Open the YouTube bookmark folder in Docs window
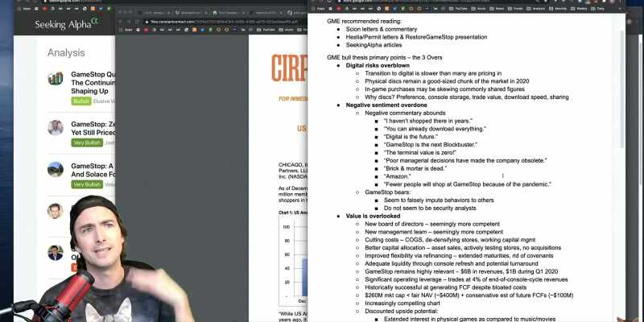Image resolution: width=644 pixels, height=322 pixels. (x=458, y=9)
